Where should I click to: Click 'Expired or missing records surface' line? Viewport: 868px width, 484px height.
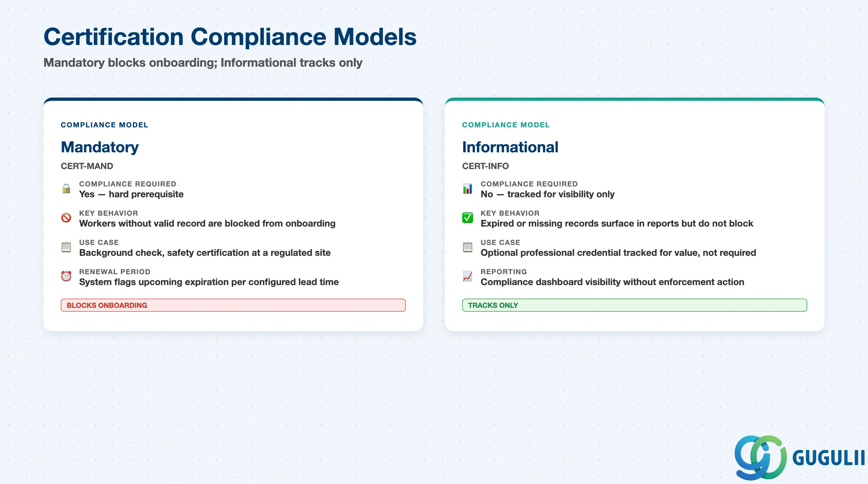[617, 224]
